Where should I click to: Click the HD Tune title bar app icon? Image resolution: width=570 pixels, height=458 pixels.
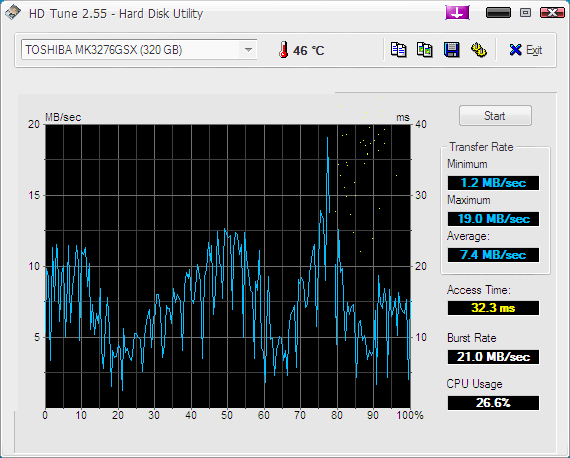[x=13, y=13]
